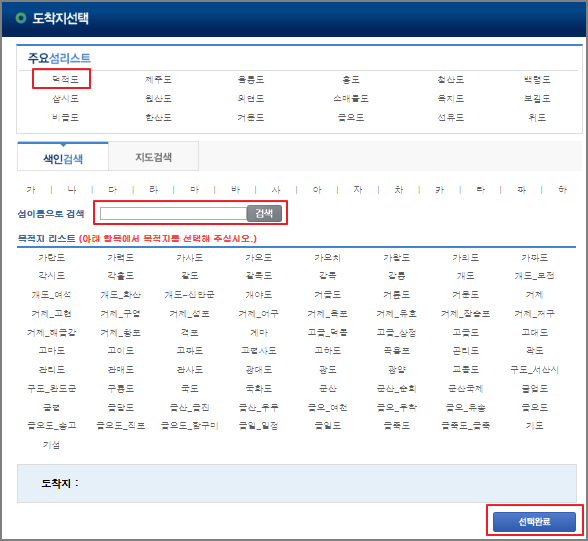Pick 군산국제 from the destination list

pyautogui.click(x=465, y=388)
